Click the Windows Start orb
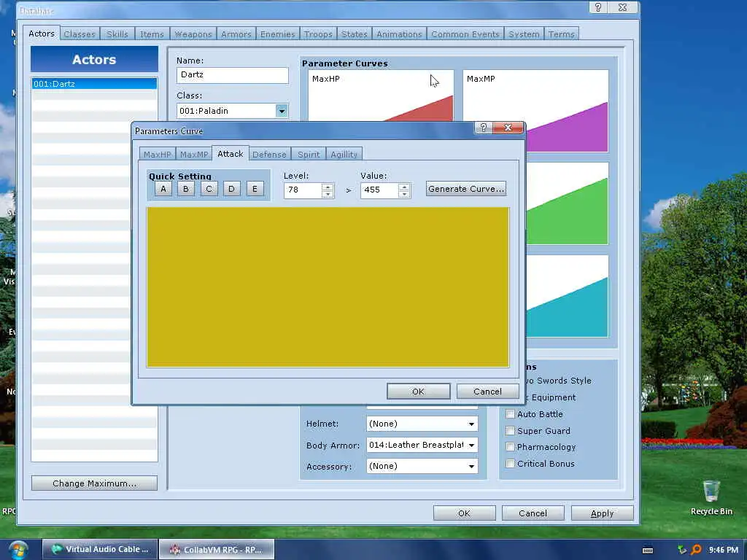The image size is (747, 560). pyautogui.click(x=18, y=550)
